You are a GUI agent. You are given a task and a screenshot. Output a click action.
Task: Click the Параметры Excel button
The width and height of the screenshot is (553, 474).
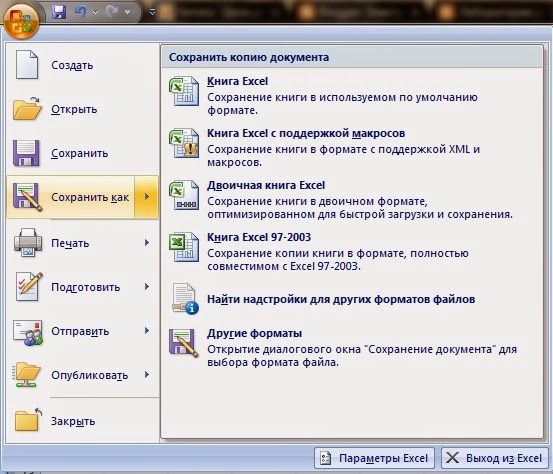(374, 458)
